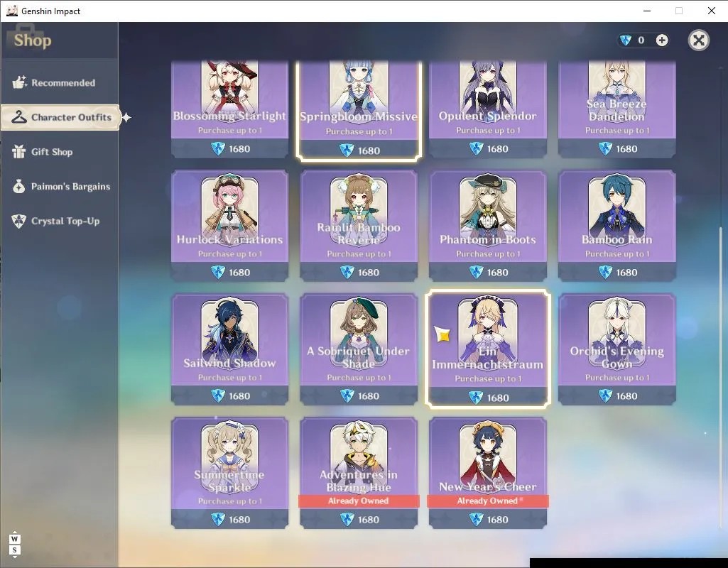Click 'Purchase up to 1' under Sailwind Shadow
This screenshot has height=568, width=728.
coord(230,377)
